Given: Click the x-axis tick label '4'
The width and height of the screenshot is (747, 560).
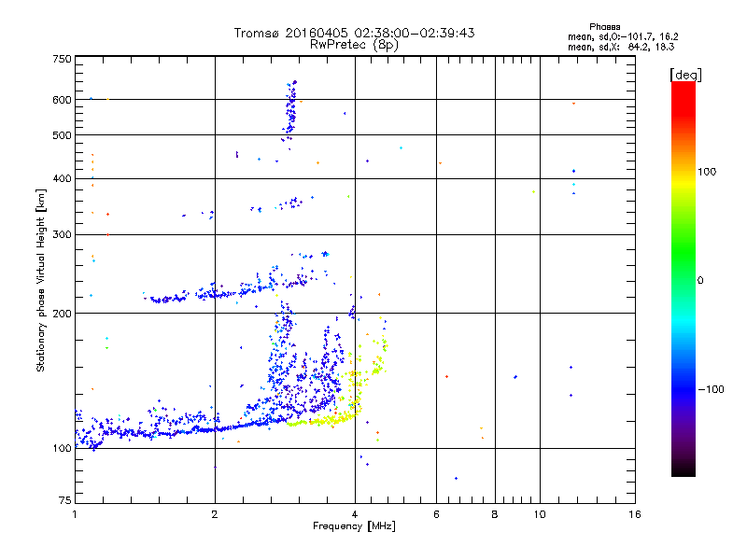Looking at the screenshot, I should pos(355,514).
